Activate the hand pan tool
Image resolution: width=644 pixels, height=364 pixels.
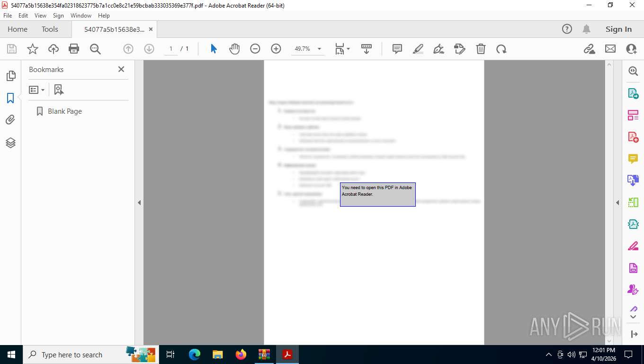click(x=234, y=49)
